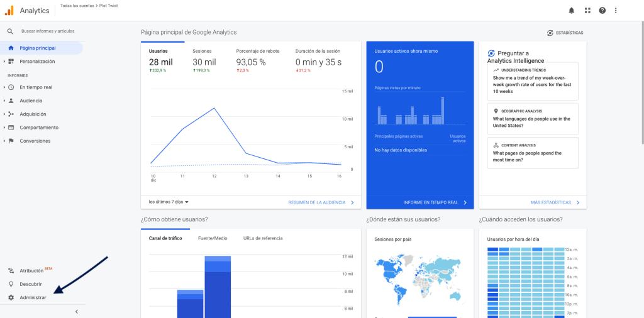
Task: Open the Google apps grid icon
Action: pos(587,11)
